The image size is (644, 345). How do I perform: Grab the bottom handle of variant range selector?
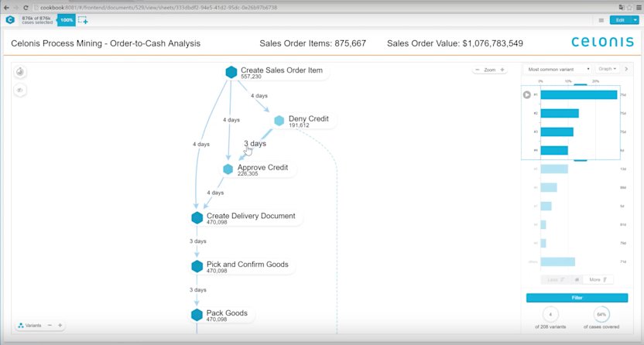point(581,160)
